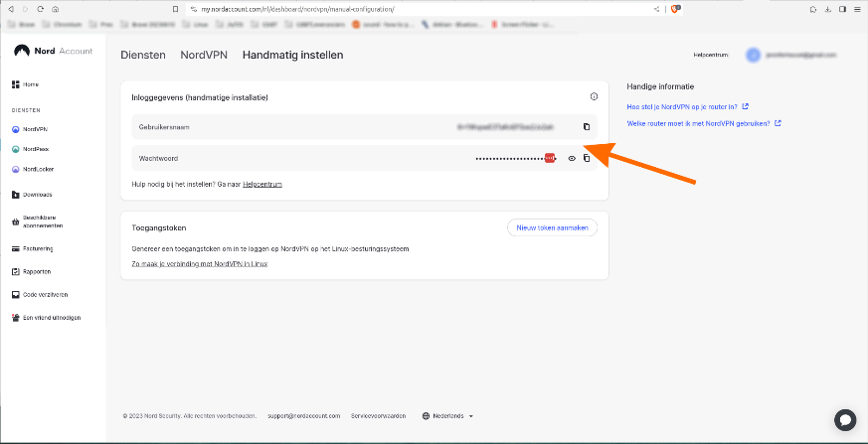Open 'Hoe stel je NordVPN op je router in?'

point(683,106)
